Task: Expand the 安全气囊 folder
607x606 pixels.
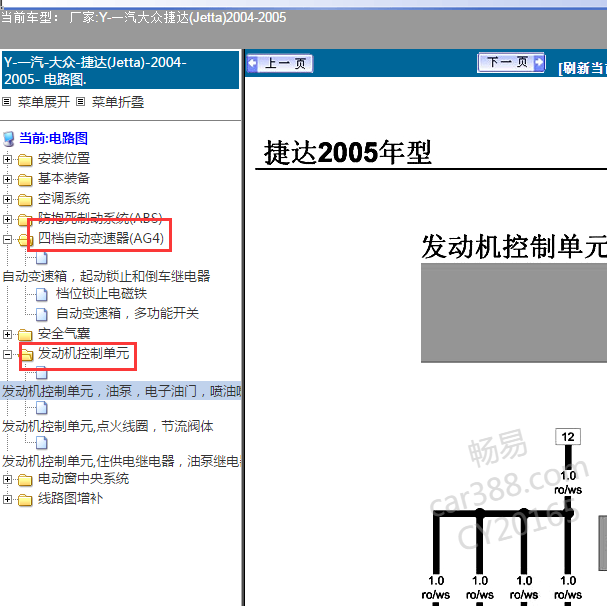Action: 7,334
